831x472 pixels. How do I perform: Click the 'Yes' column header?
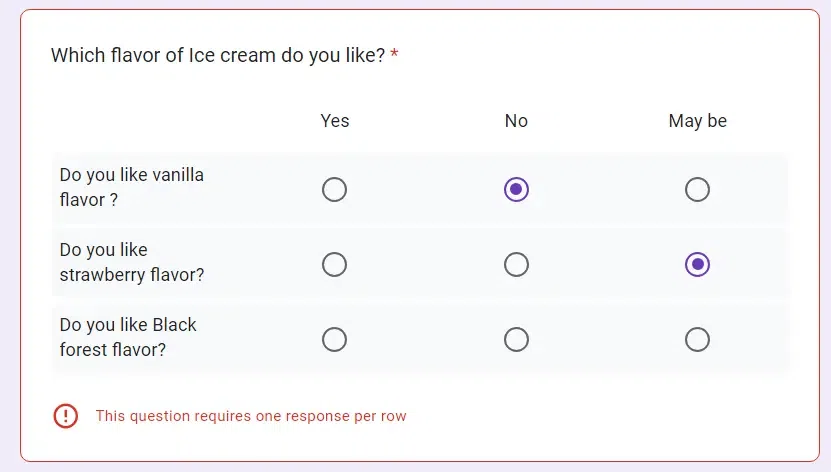[335, 121]
